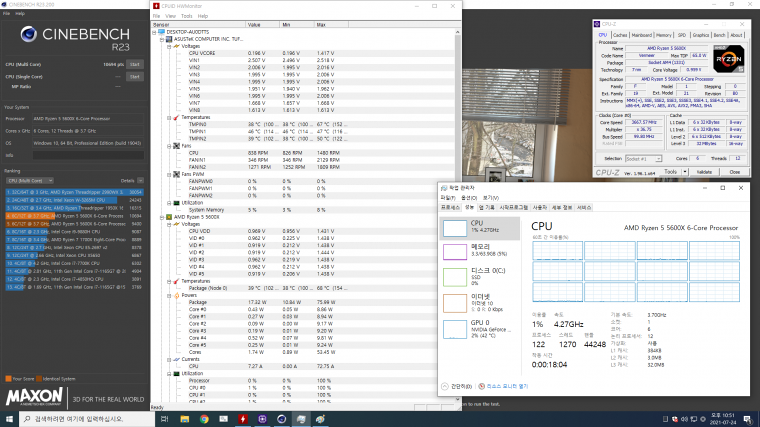Select the GPU 0 panel in Task Manager

[x=479, y=329]
